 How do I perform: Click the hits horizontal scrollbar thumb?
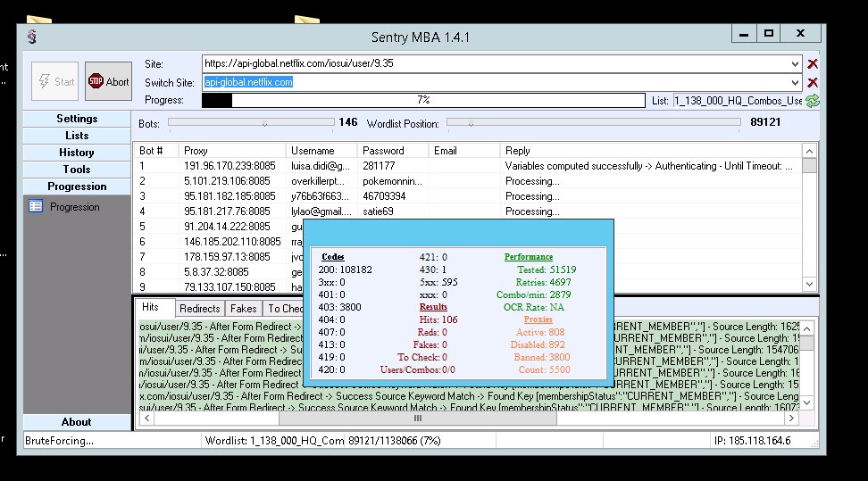[417, 419]
